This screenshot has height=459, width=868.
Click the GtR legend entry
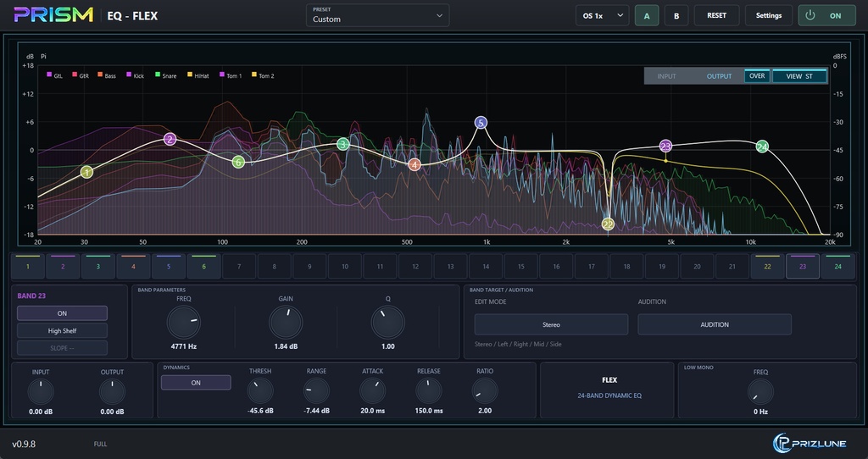tap(81, 75)
